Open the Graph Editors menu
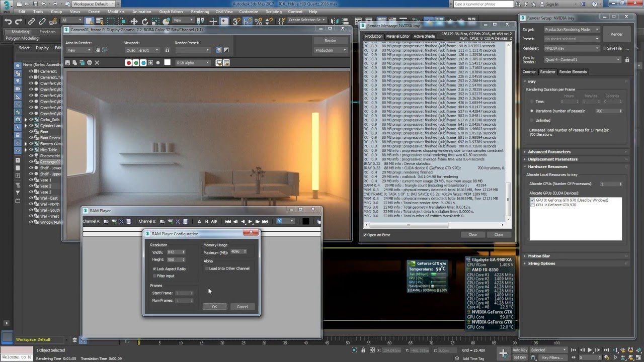This screenshot has height=362, width=644. pyautogui.click(x=171, y=12)
